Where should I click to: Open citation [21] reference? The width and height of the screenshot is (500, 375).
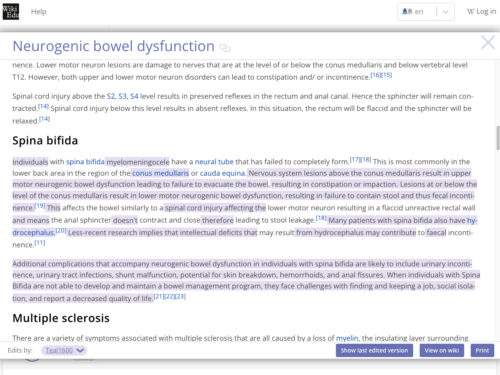159,296
